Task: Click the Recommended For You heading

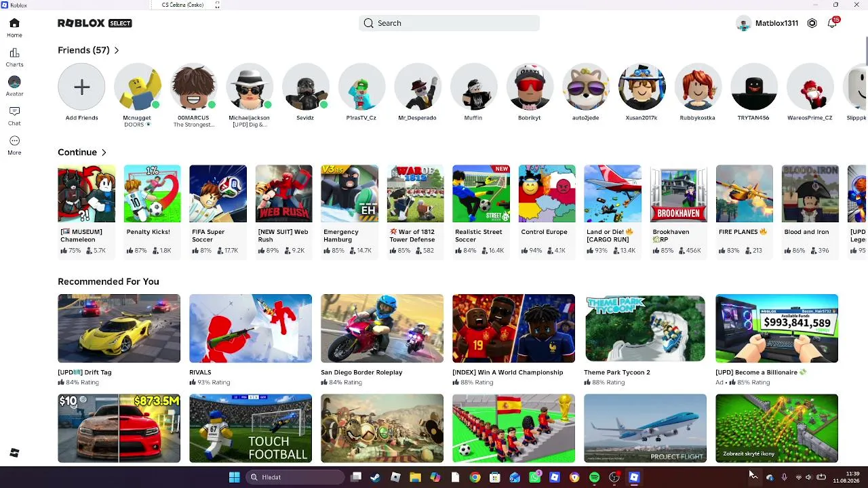Action: pos(108,281)
